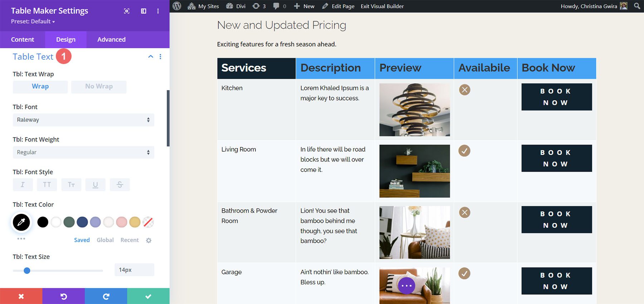Image resolution: width=644 pixels, height=304 pixels.
Task: Toggle underline font style
Action: tap(95, 185)
